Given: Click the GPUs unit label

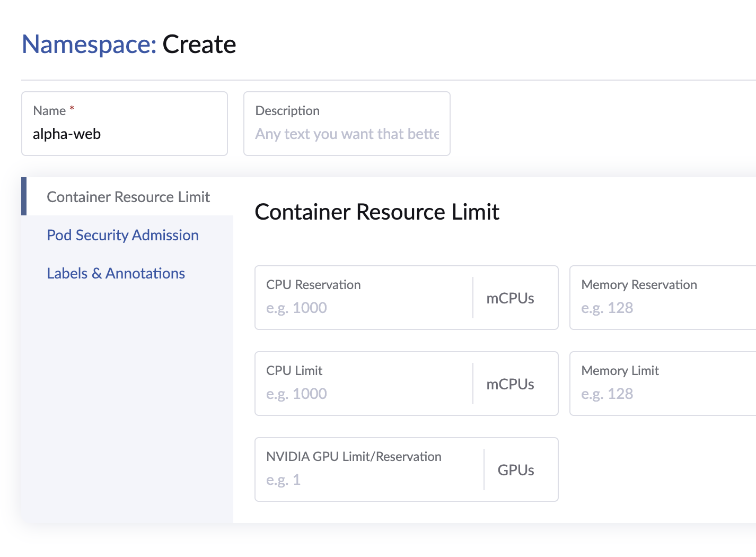Looking at the screenshot, I should click(516, 470).
